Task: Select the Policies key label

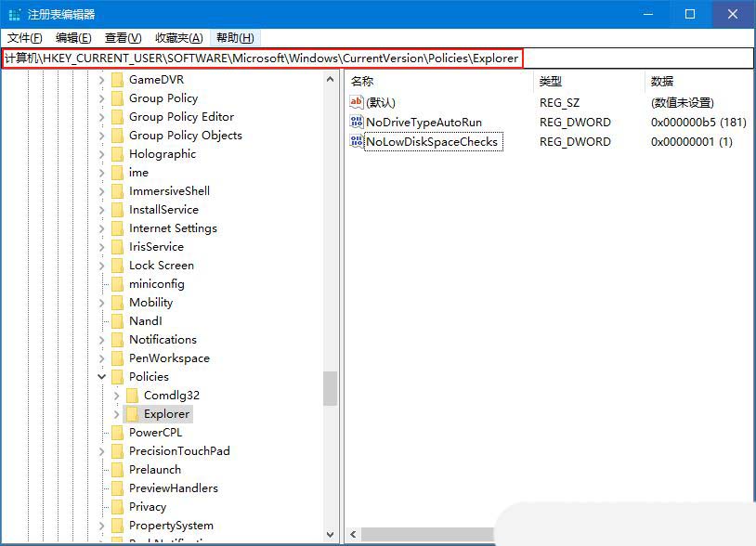Action: (x=149, y=377)
